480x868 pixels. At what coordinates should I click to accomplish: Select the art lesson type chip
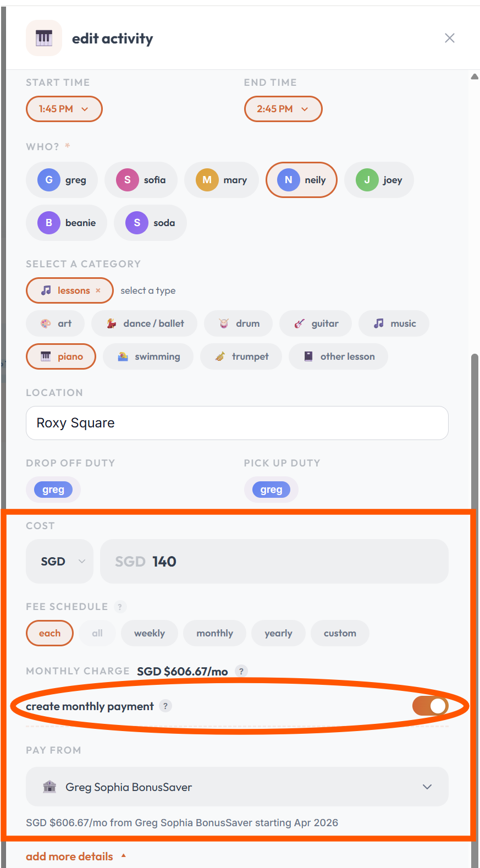(56, 323)
